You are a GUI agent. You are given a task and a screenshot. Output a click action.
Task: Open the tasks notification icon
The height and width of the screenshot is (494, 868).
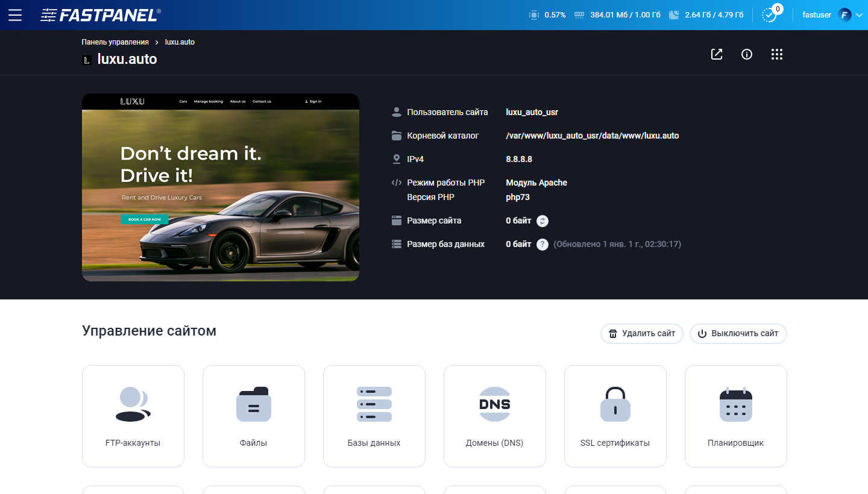coord(770,15)
